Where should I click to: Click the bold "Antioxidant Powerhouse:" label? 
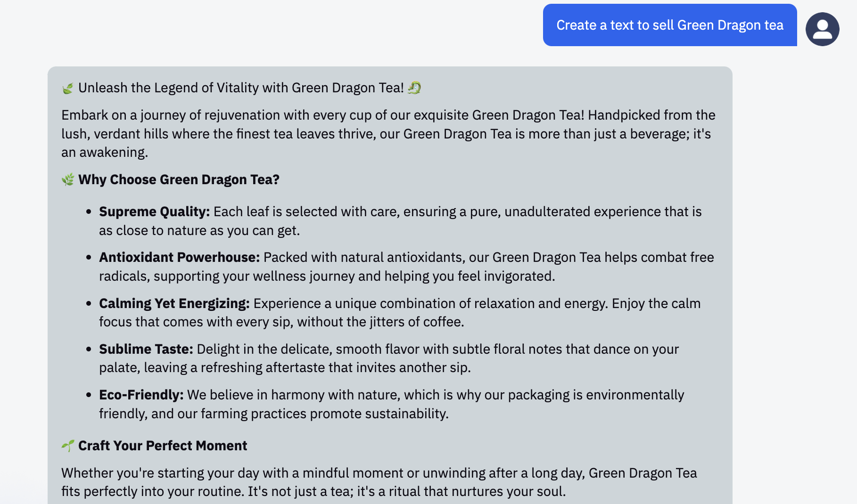point(179,258)
